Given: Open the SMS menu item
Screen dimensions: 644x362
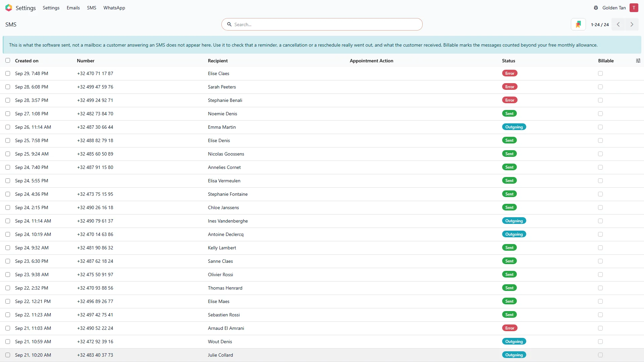Looking at the screenshot, I should pyautogui.click(x=92, y=8).
